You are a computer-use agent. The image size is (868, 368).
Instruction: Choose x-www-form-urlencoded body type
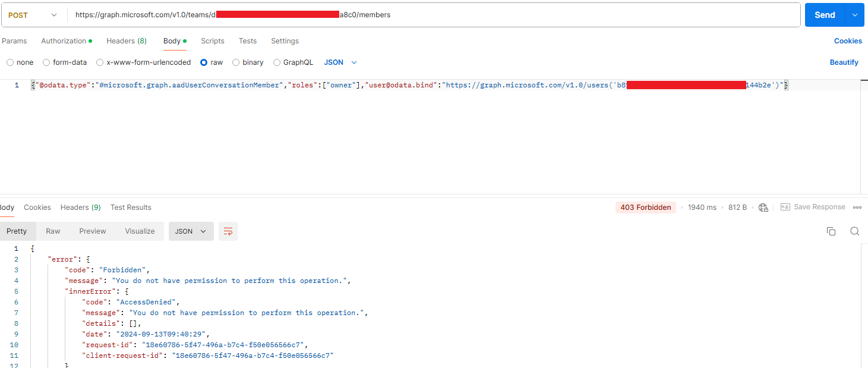[x=144, y=62]
